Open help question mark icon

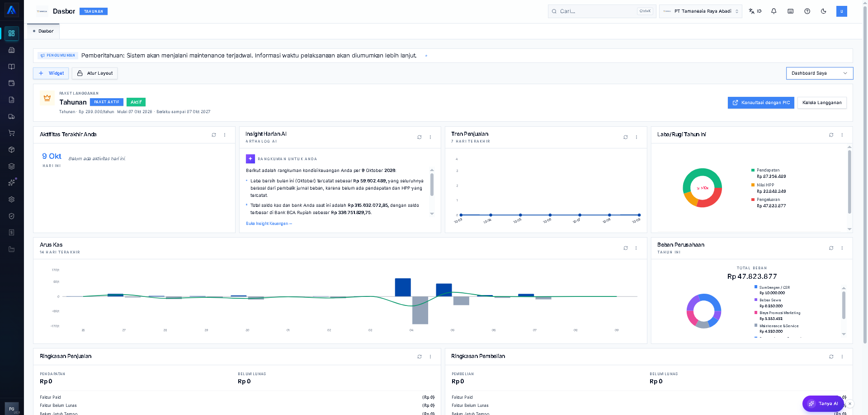(x=807, y=11)
